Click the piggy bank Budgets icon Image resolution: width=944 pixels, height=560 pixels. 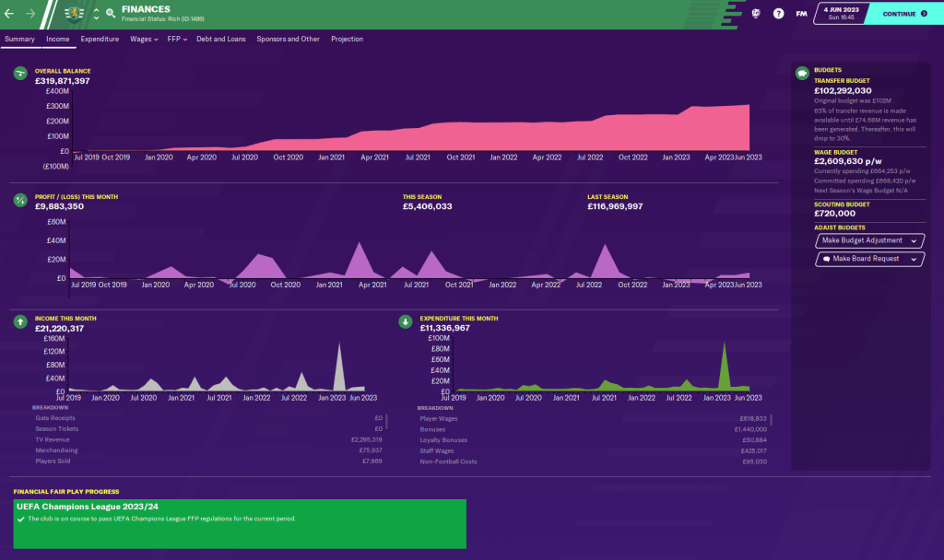[802, 74]
